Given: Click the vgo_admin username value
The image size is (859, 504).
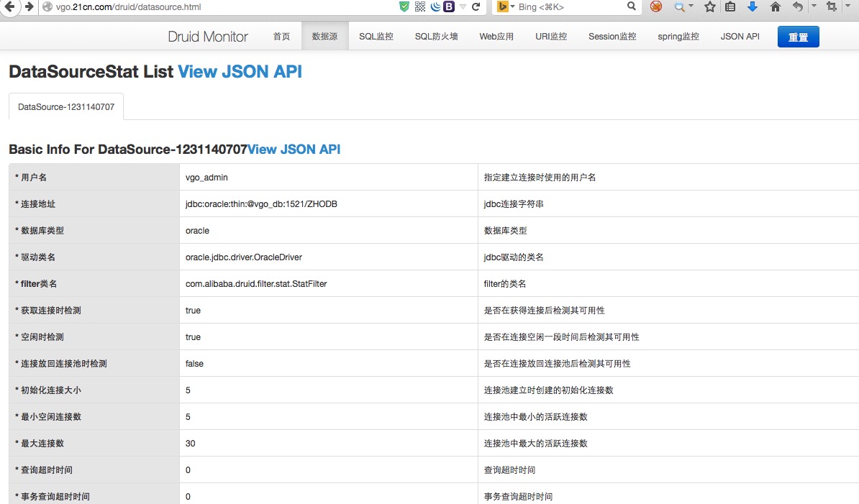Looking at the screenshot, I should (x=206, y=178).
